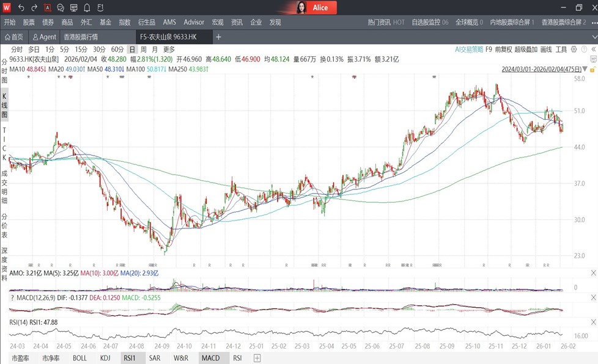
Task: Open the 衍生品 menu
Action: [146, 23]
